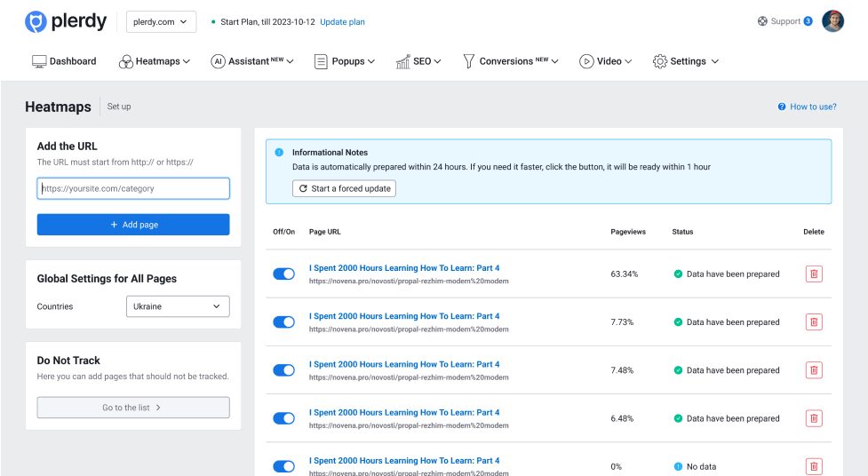The height and width of the screenshot is (476, 868).
Task: Click trash icon for 6.48% pageviews row
Action: click(x=814, y=417)
